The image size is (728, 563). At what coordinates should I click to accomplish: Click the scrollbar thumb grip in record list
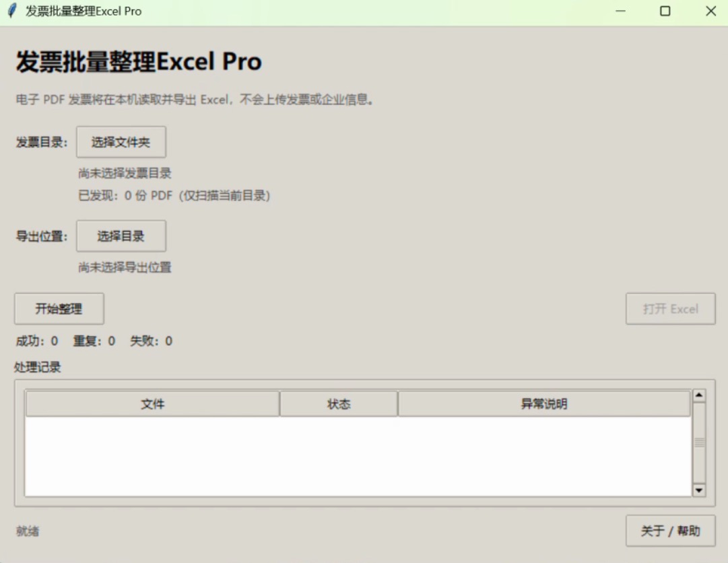tap(699, 442)
